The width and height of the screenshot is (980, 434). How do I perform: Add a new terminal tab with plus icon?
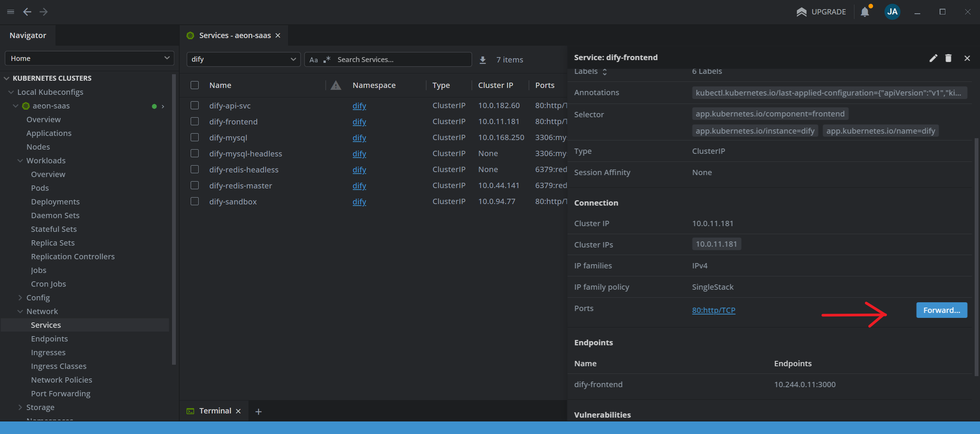(x=258, y=412)
